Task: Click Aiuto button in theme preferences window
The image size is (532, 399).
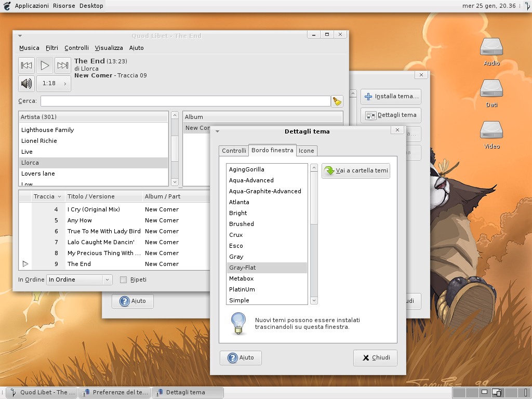Action: (x=132, y=301)
